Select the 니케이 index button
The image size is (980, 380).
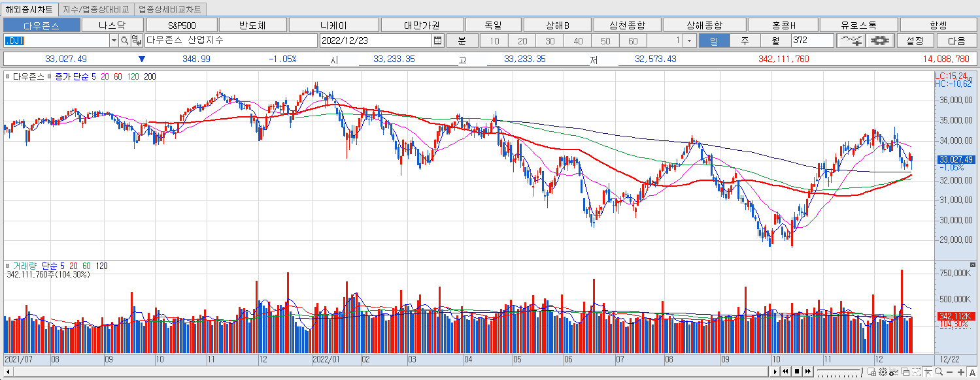point(333,25)
